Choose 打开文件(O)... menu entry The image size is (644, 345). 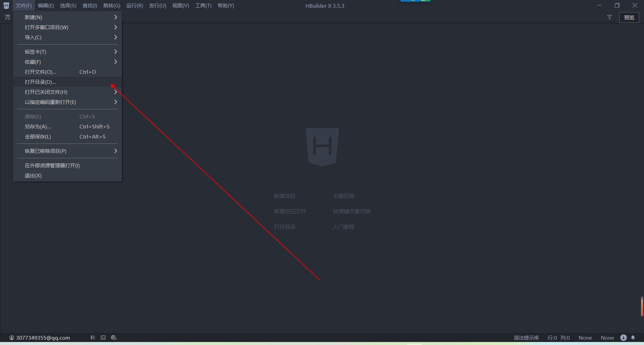67,72
